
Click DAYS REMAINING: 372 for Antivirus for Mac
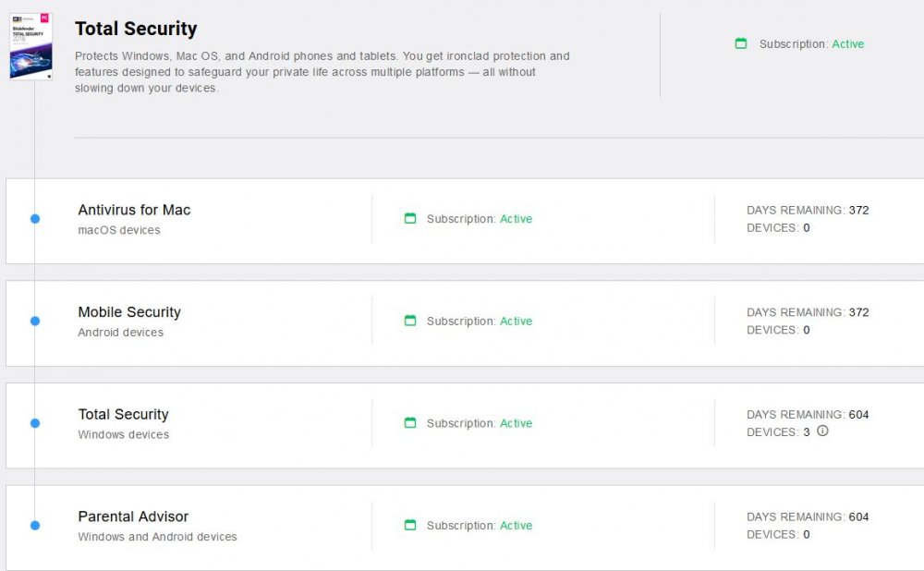coord(808,211)
